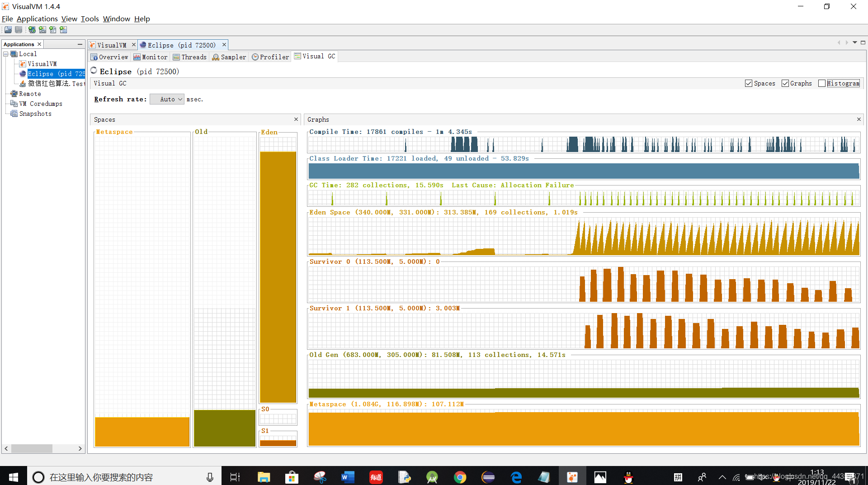868x485 pixels.
Task: Click the Save Snapshot toolbar icon
Action: (x=19, y=30)
